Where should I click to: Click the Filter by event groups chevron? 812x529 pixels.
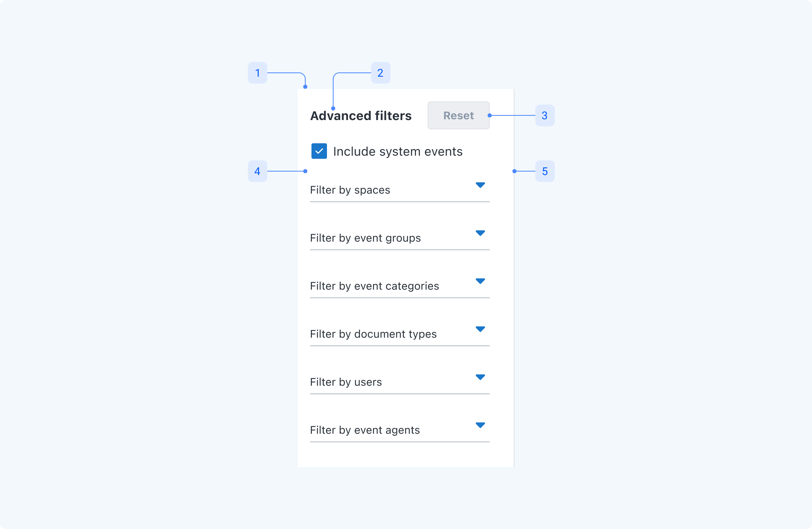pyautogui.click(x=480, y=233)
